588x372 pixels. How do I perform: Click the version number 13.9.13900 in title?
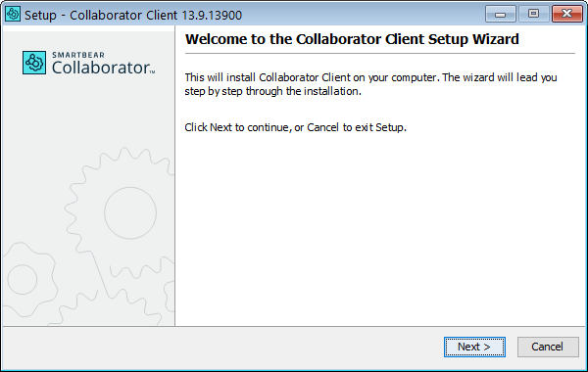point(212,16)
